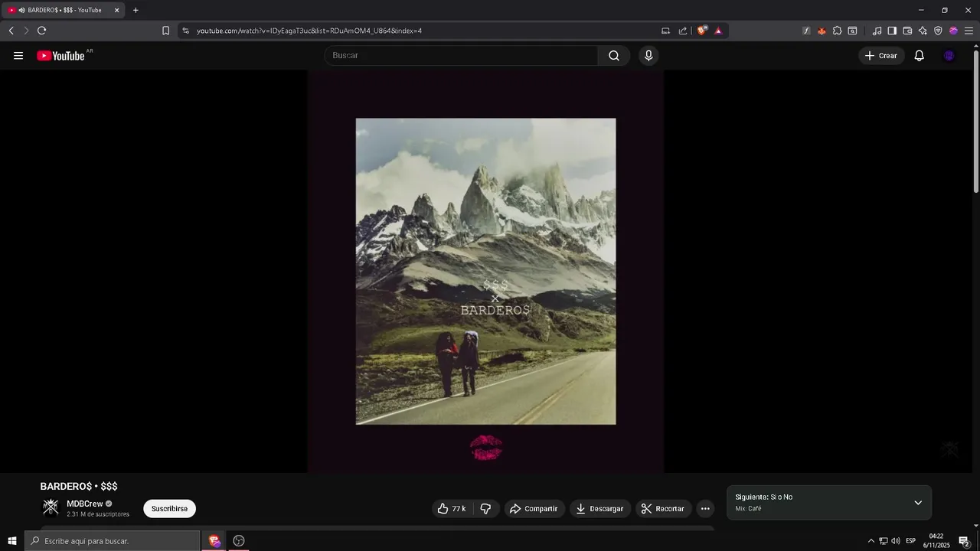Open the tab search icon
Viewport: 980px width, 551px height.
point(852,31)
